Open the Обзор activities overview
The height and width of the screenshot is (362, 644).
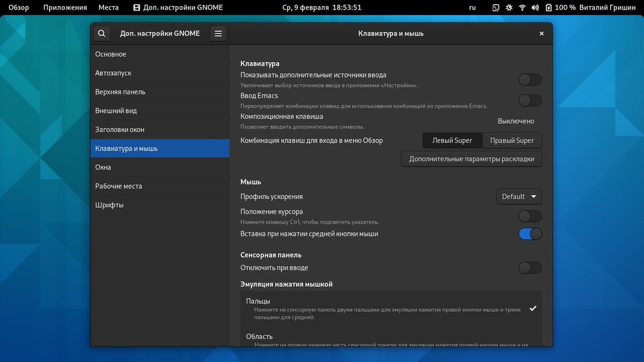coord(19,8)
